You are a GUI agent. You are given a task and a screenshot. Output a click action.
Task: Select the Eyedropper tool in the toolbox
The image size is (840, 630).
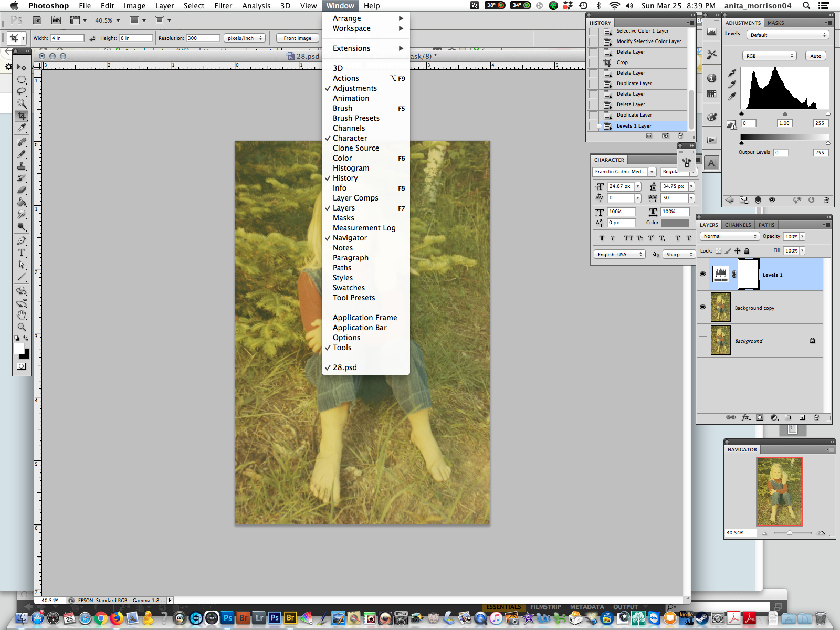tap(22, 128)
